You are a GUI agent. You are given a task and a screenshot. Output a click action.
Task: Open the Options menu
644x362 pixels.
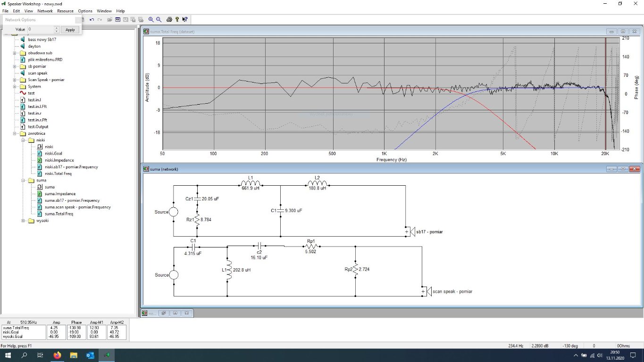(85, 11)
